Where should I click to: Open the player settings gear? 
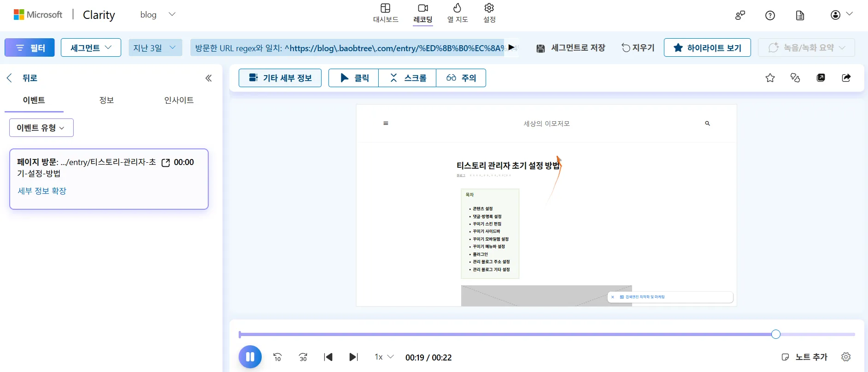point(846,357)
